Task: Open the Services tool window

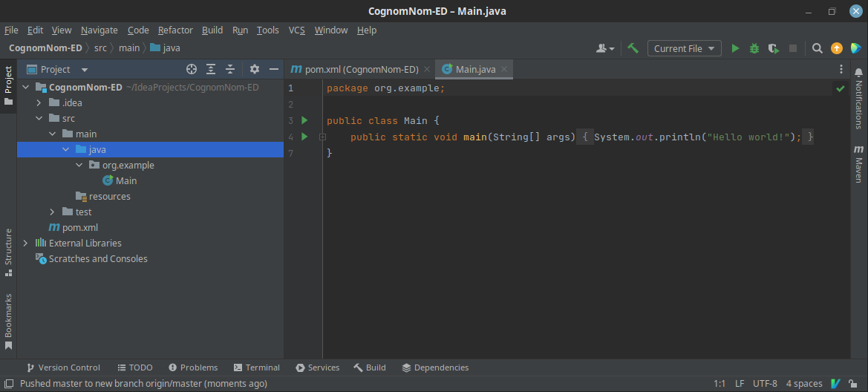Action: tap(318, 367)
